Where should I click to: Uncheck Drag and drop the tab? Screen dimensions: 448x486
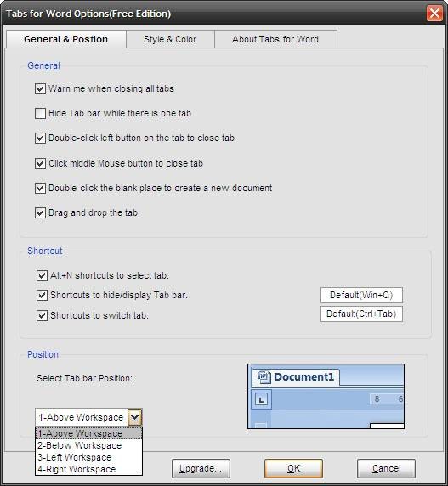(x=40, y=213)
